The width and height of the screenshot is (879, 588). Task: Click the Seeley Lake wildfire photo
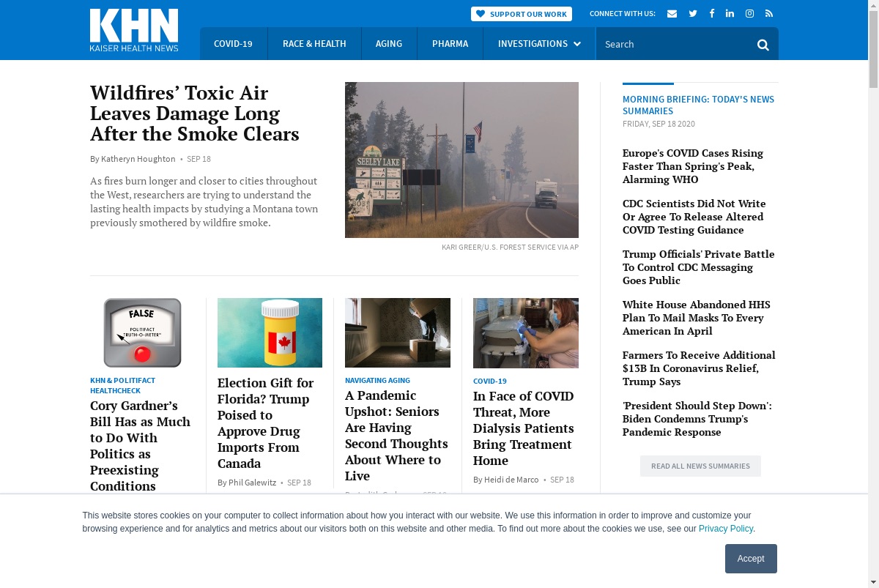461,160
